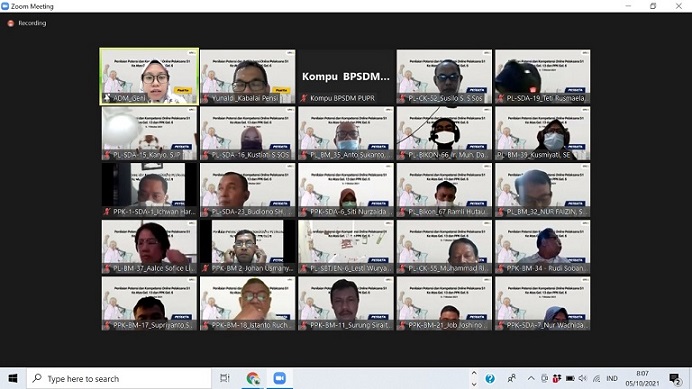Open the notification center icon
Screen dimensions: 692x389
coord(675,378)
